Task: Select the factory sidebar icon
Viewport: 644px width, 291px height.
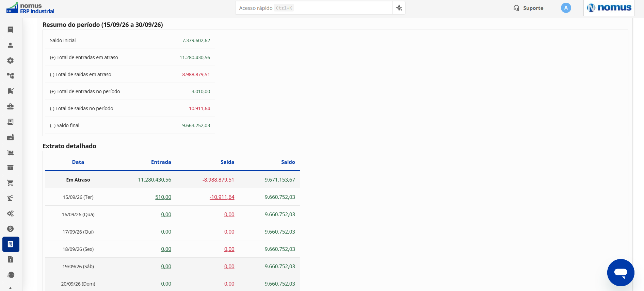Action: (x=11, y=137)
